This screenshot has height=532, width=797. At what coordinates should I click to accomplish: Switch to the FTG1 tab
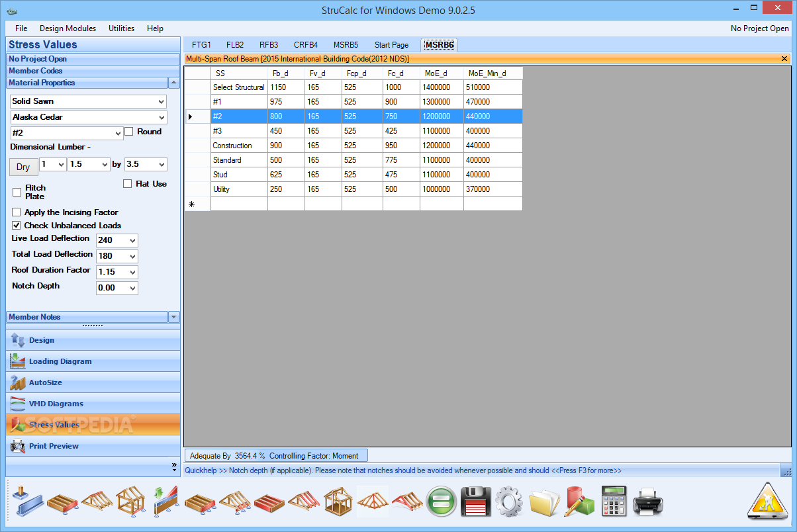(201, 45)
